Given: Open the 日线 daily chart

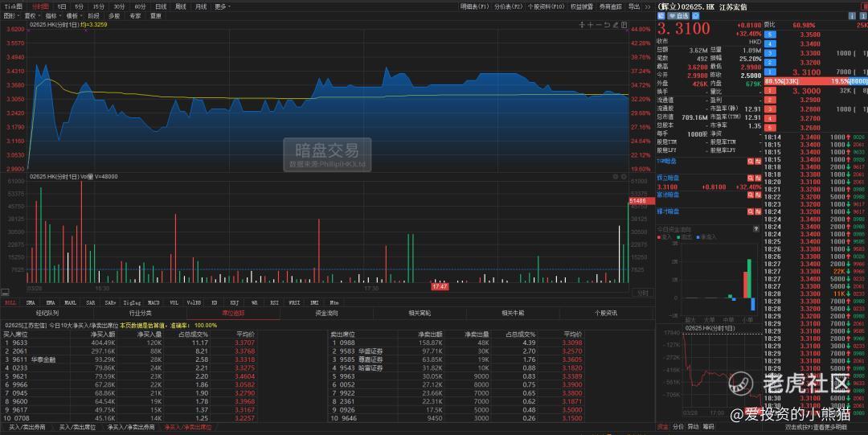Looking at the screenshot, I should coord(161,6).
